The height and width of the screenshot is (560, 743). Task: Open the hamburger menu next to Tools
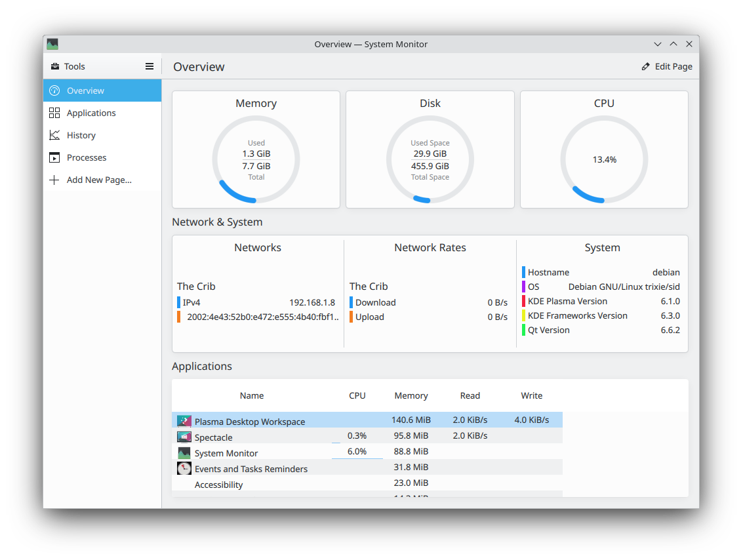[x=150, y=66]
